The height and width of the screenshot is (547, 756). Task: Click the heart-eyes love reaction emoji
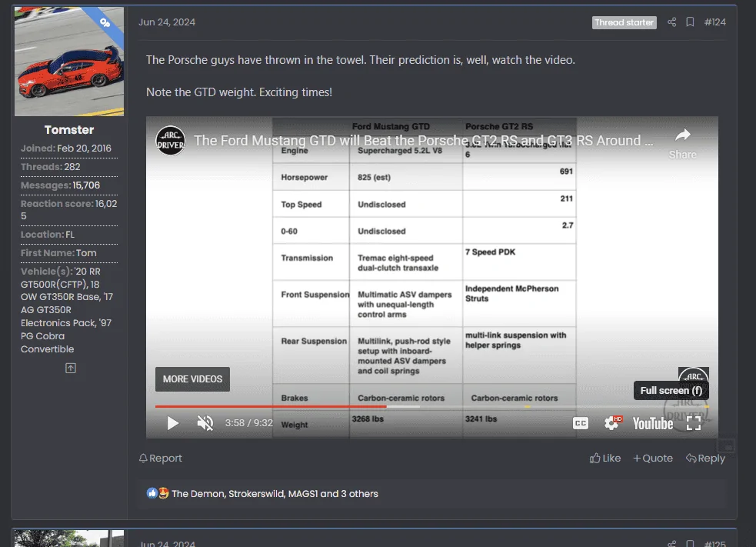(164, 493)
